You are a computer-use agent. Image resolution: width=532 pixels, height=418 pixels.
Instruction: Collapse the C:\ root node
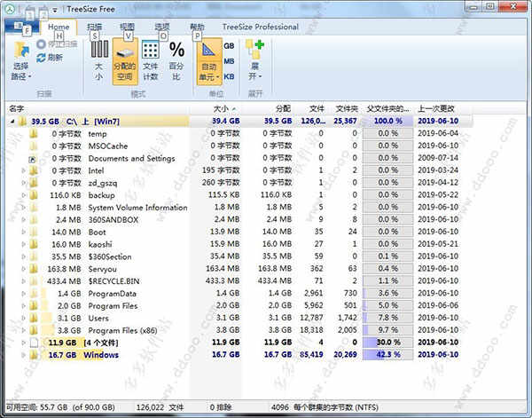coord(12,122)
